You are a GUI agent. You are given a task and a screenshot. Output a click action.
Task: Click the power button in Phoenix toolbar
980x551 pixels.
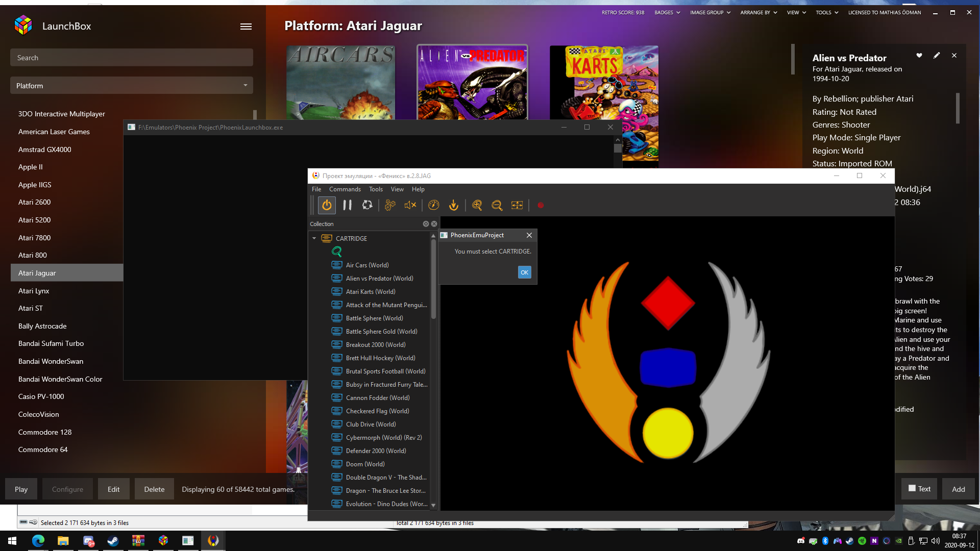(327, 205)
